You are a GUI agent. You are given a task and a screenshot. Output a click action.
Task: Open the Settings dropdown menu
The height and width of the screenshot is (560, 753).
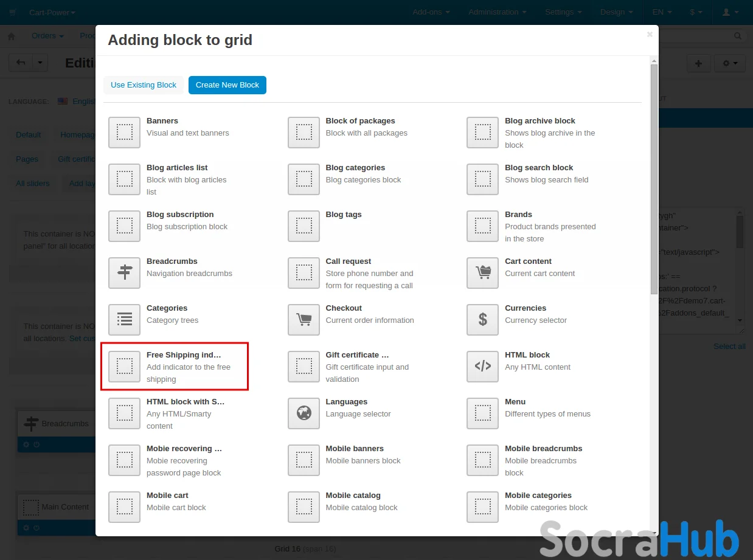pos(563,12)
